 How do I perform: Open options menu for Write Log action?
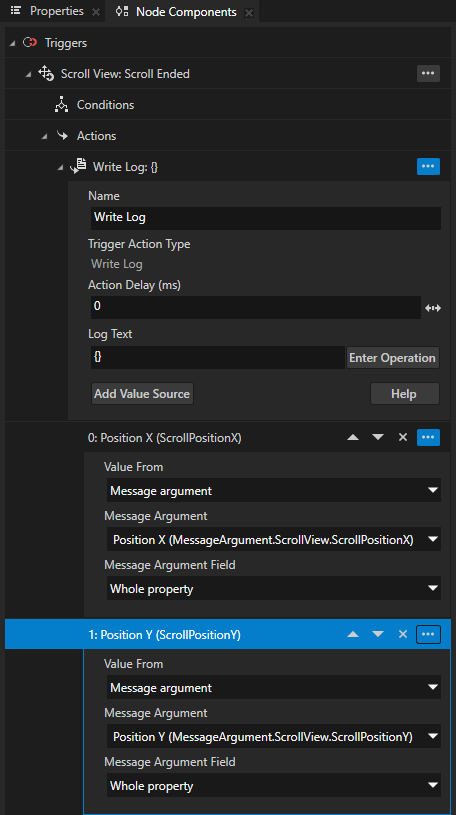[x=428, y=166]
